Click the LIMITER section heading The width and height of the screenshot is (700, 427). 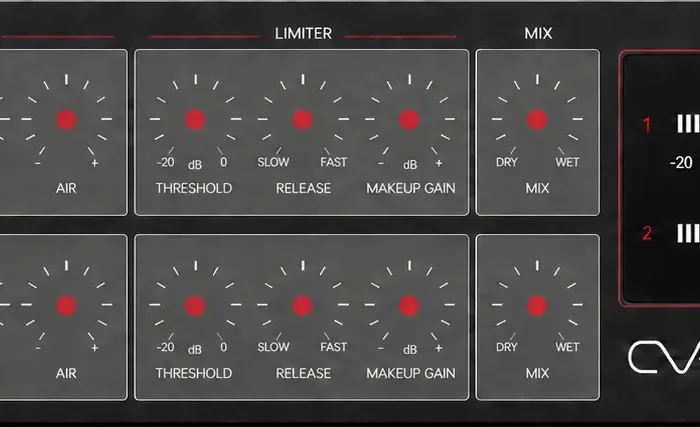(303, 33)
